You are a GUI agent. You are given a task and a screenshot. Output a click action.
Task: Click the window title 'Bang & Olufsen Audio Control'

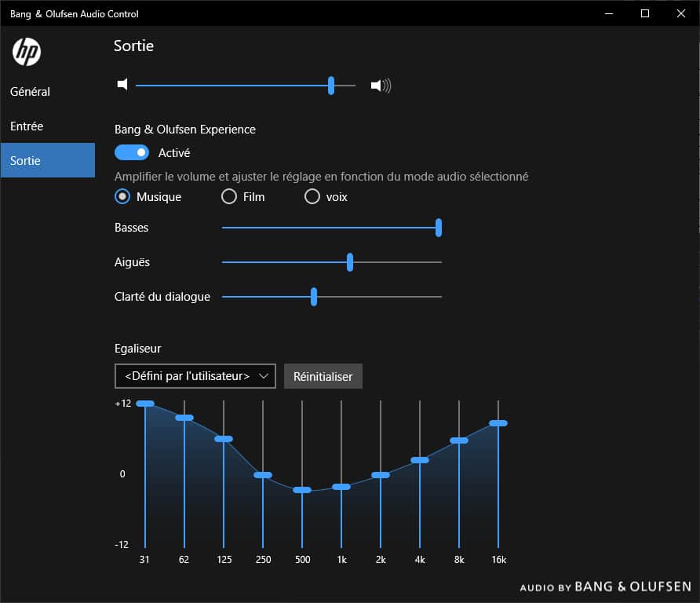point(75,14)
